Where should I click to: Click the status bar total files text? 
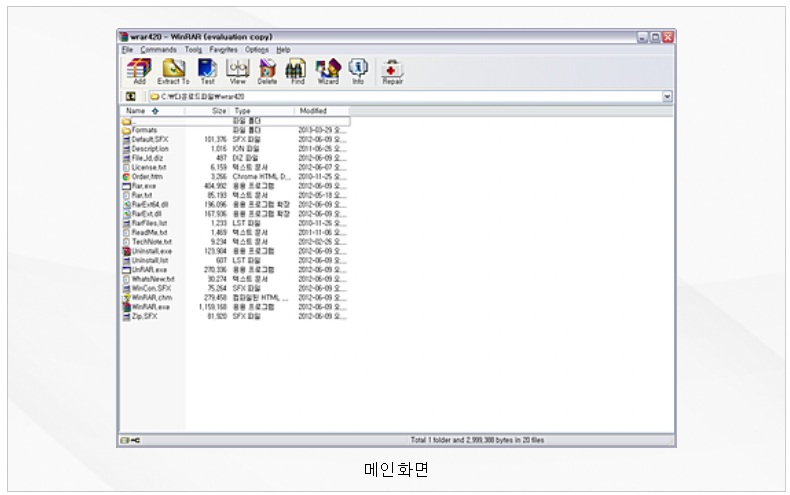click(x=477, y=440)
